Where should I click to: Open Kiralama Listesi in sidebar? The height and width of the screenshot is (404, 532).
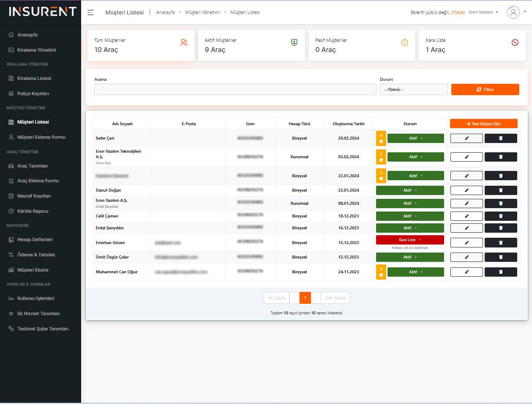34,78
